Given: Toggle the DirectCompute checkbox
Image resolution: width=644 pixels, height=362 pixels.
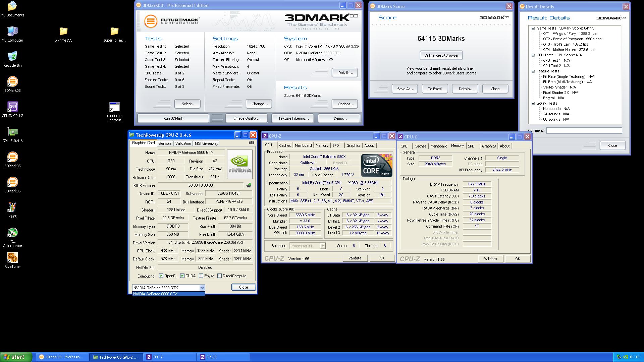Looking at the screenshot, I should point(220,276).
